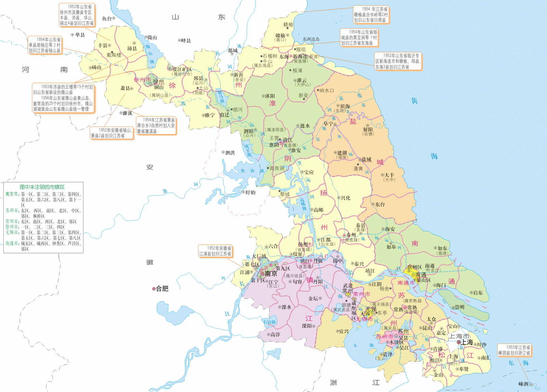Image resolution: width=547 pixels, height=392 pixels.
Task: Click the 鱼台 county label
Action: coord(107,18)
